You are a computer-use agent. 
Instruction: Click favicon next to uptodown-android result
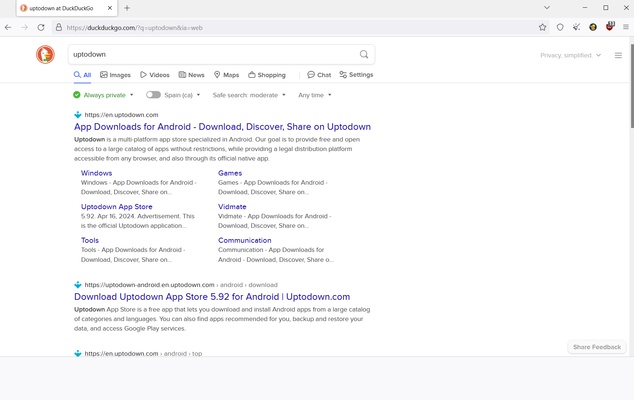pos(78,285)
